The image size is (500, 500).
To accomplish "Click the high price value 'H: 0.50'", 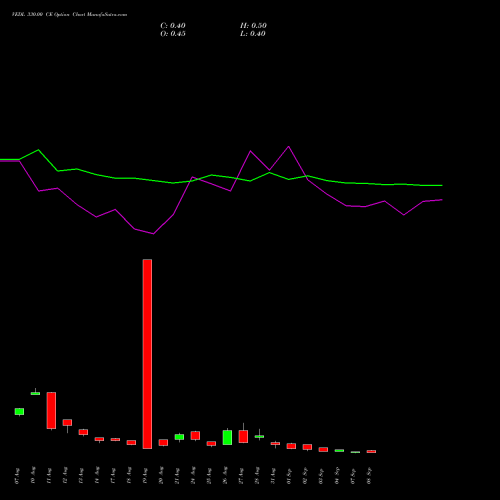I will 253,26.
